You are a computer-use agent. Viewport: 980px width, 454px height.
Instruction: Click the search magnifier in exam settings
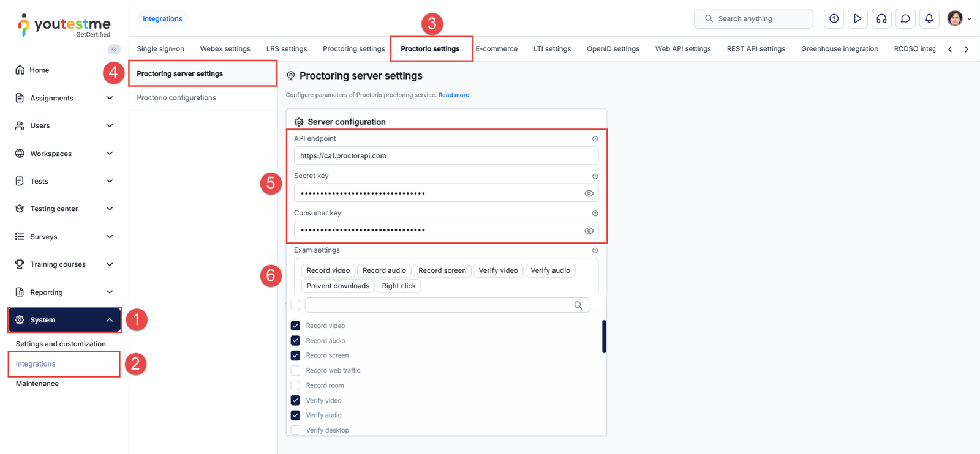[578, 305]
